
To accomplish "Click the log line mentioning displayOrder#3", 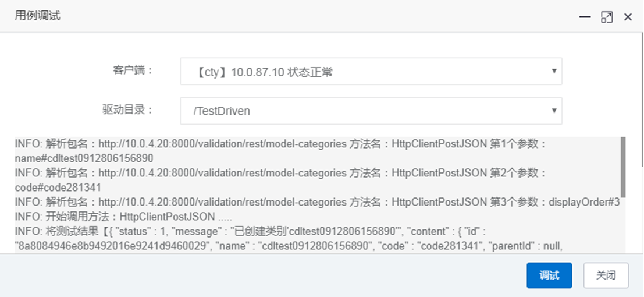I will pos(317,203).
